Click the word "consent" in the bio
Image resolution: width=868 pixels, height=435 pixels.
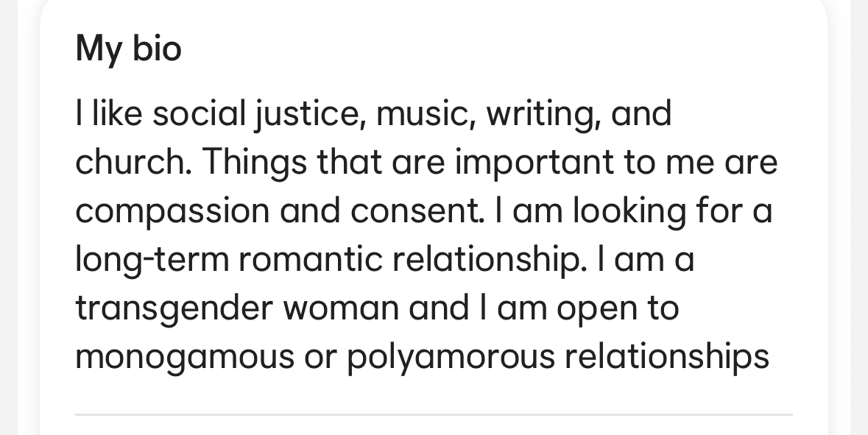point(417,211)
